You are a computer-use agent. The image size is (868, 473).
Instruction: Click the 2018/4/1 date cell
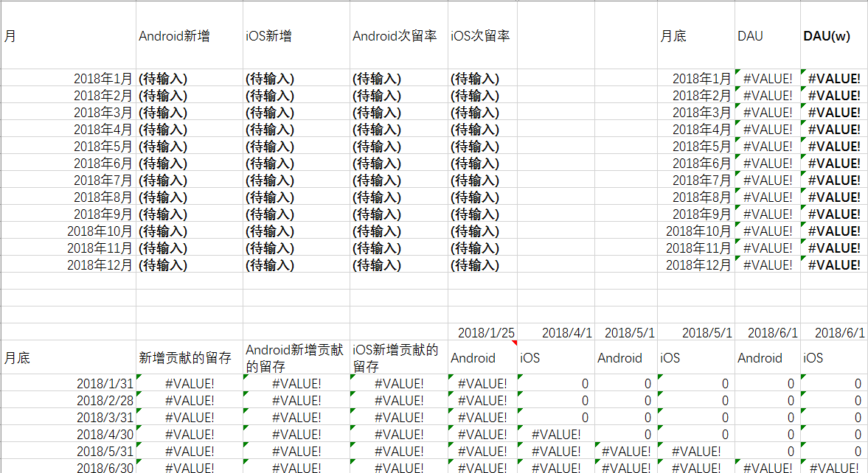click(556, 332)
